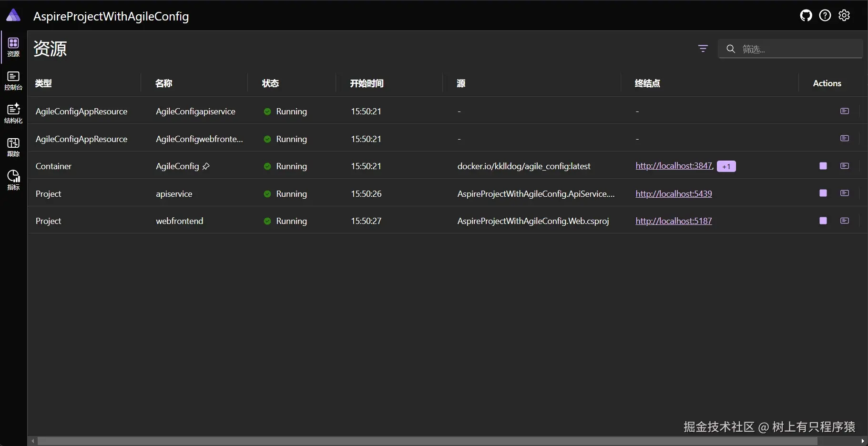Click the Aspire logo icon

point(13,15)
